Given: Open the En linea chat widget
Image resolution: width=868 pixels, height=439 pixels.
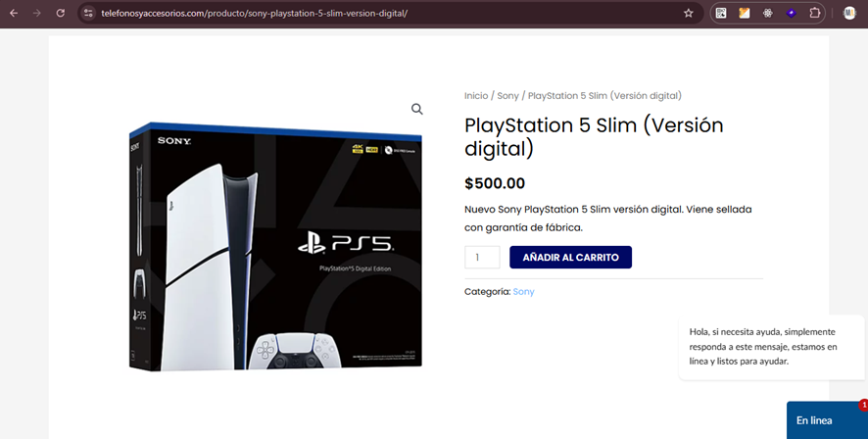Looking at the screenshot, I should coord(827,420).
